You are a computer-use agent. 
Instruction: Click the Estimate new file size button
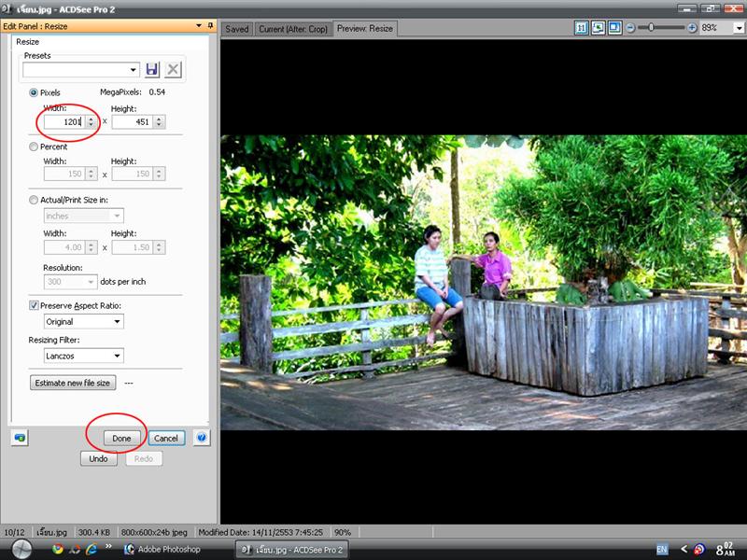73,383
